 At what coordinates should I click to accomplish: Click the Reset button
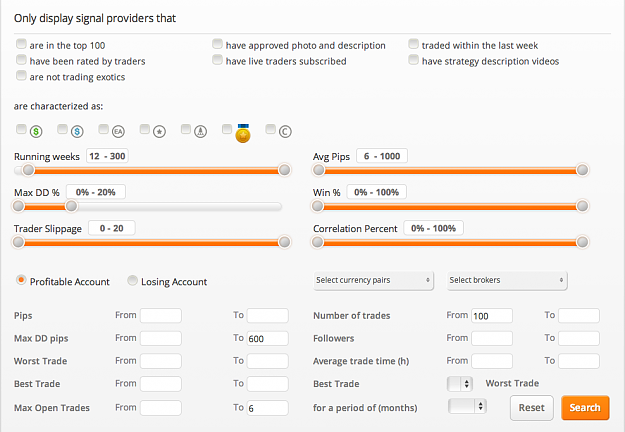532,408
